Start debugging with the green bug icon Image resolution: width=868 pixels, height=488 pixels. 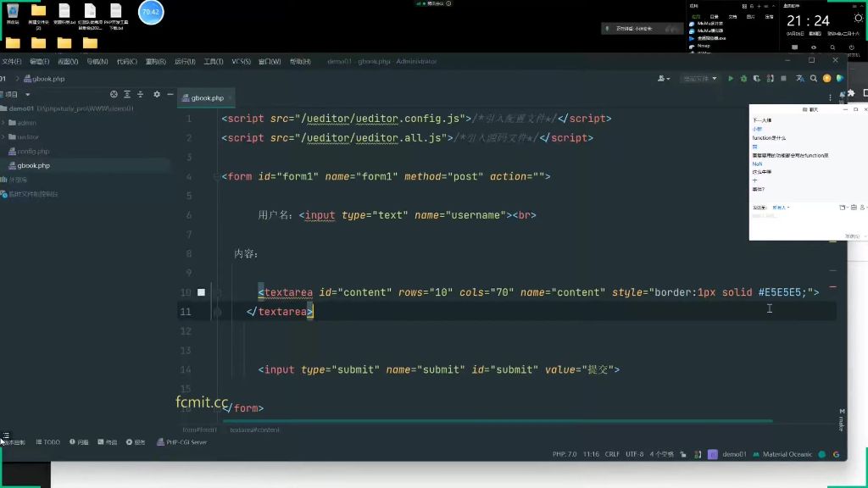tap(743, 79)
